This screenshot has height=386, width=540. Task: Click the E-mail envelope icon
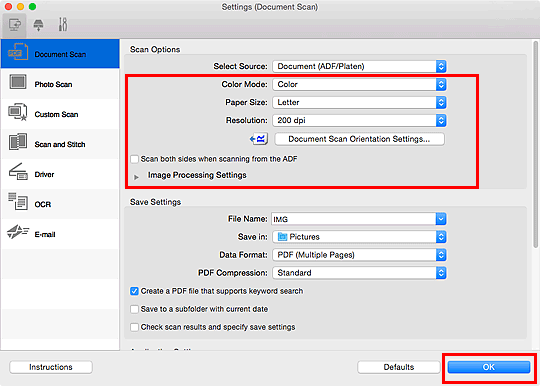point(18,231)
